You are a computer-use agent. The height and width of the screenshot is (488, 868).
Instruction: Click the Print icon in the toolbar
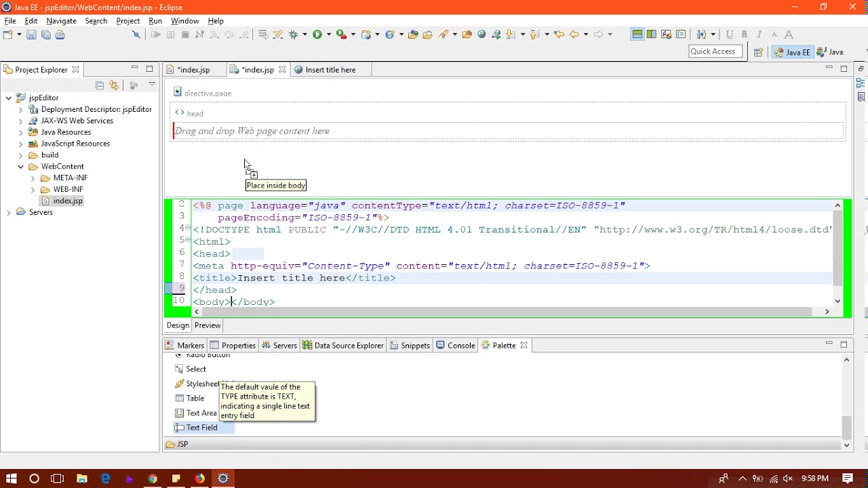pos(60,35)
